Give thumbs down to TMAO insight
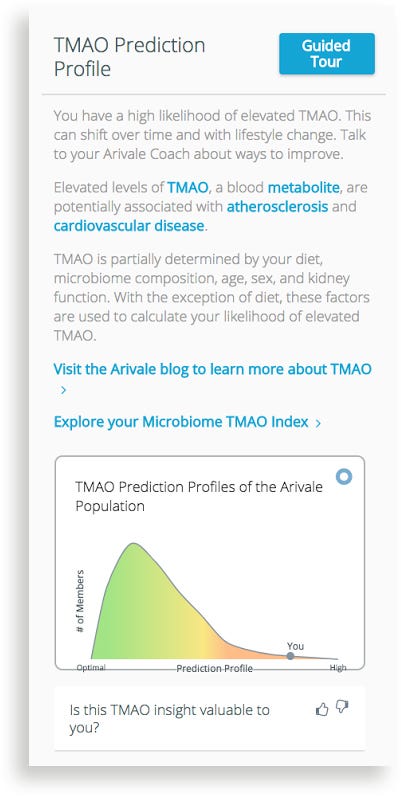The height and width of the screenshot is (796, 401). pos(343,707)
